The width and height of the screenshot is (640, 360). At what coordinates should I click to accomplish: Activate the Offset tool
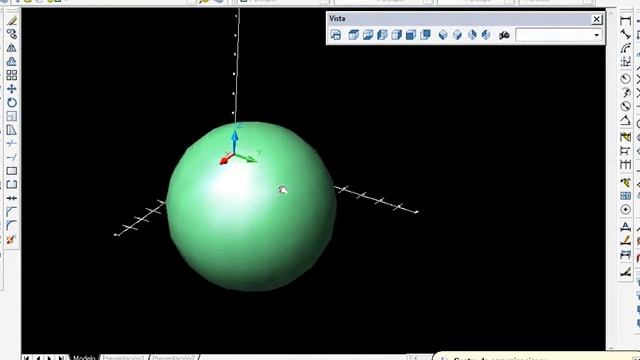click(11, 62)
